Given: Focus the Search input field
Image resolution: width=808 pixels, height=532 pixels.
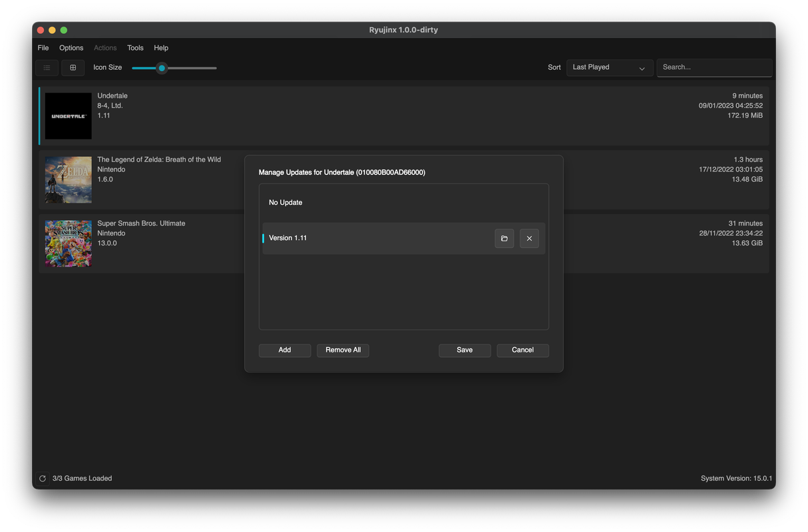Looking at the screenshot, I should (714, 67).
